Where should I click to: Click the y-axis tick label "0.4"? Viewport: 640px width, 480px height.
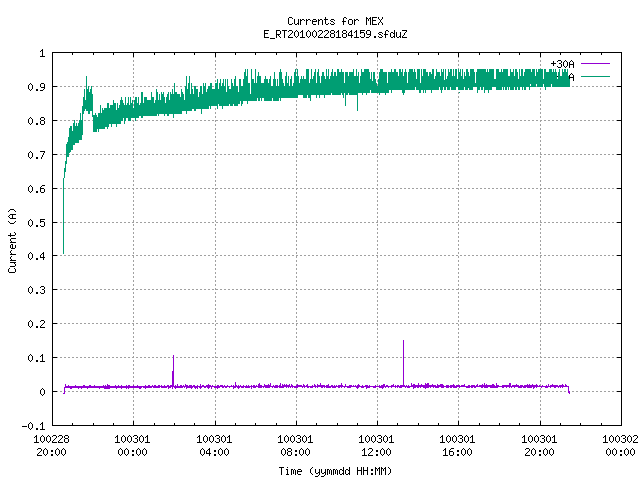[x=36, y=256]
